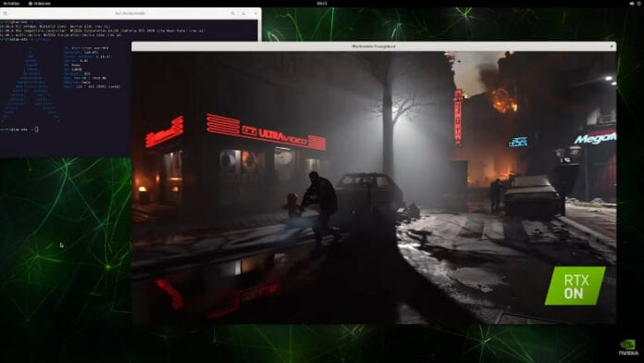644x363 pixels.
Task: Click the terminal window title bar
Action: click(x=130, y=13)
